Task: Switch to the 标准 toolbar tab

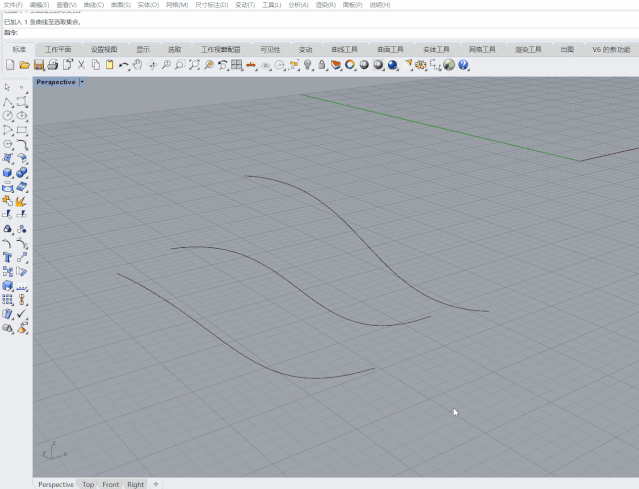Action: (x=19, y=49)
